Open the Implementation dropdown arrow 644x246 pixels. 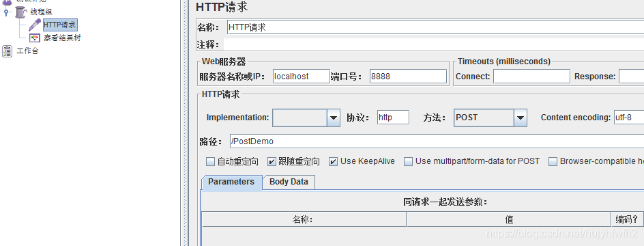point(334,118)
